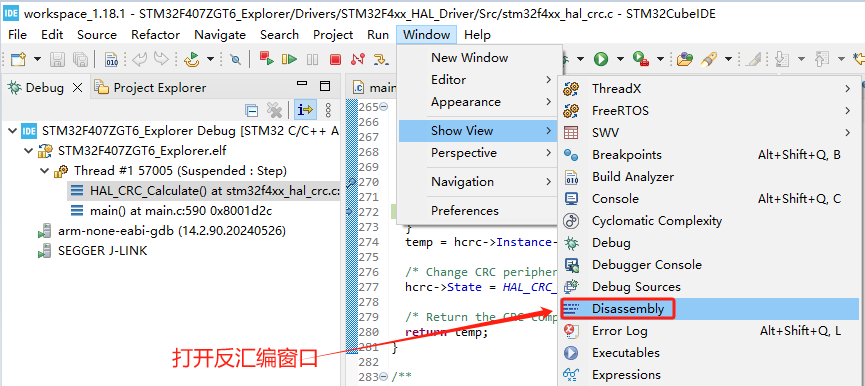Click the External Tools run icon

640,58
